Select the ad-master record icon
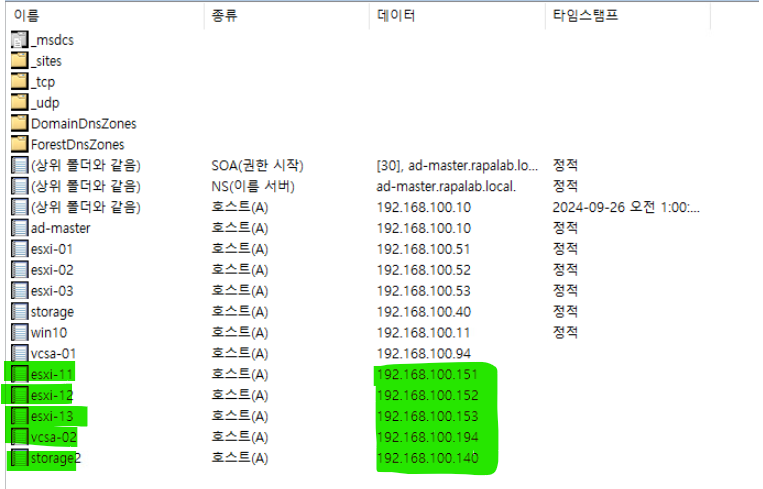 [19, 228]
